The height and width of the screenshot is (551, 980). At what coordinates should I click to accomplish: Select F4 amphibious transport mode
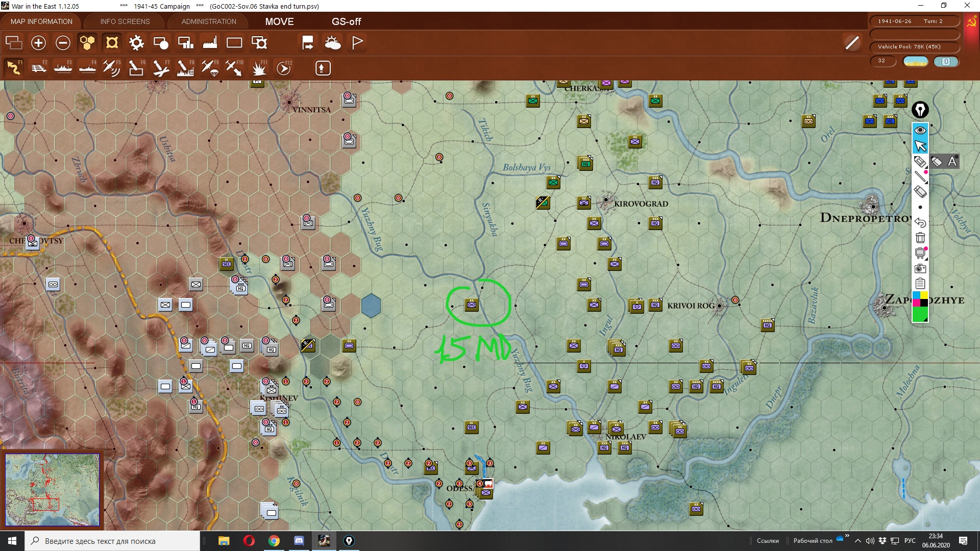point(87,68)
